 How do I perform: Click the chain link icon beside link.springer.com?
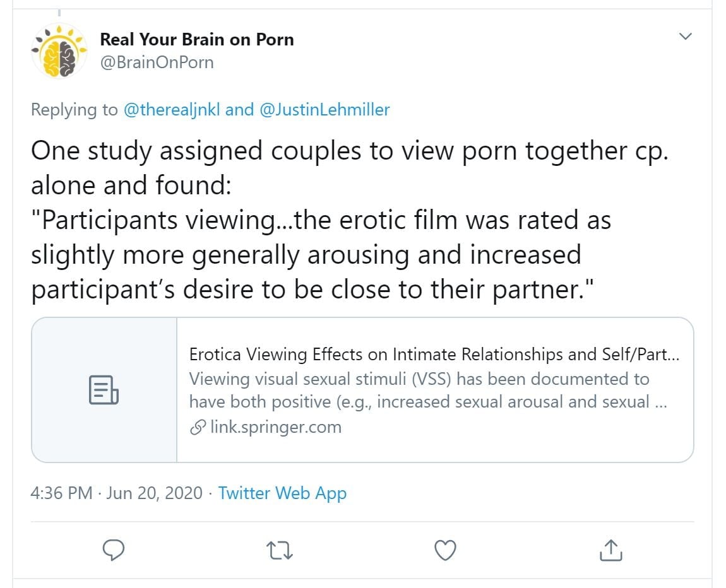(198, 428)
